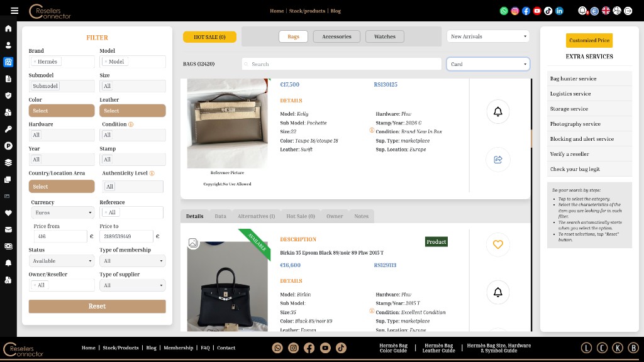Open the Notes tab on listing
644x362 pixels.
362,216
